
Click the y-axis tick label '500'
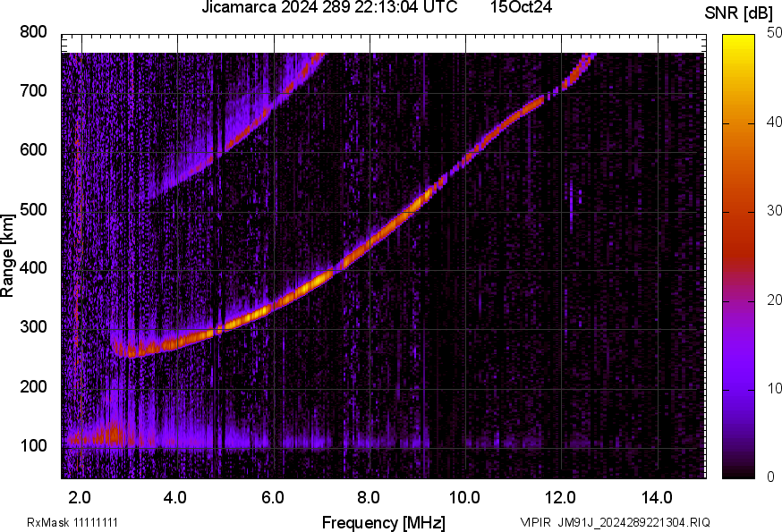click(33, 209)
